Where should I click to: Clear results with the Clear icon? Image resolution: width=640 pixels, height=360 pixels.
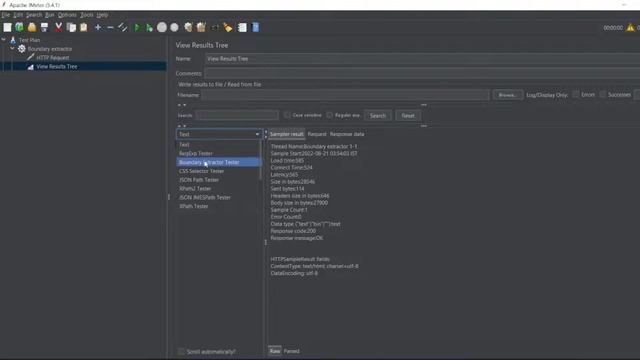188,27
